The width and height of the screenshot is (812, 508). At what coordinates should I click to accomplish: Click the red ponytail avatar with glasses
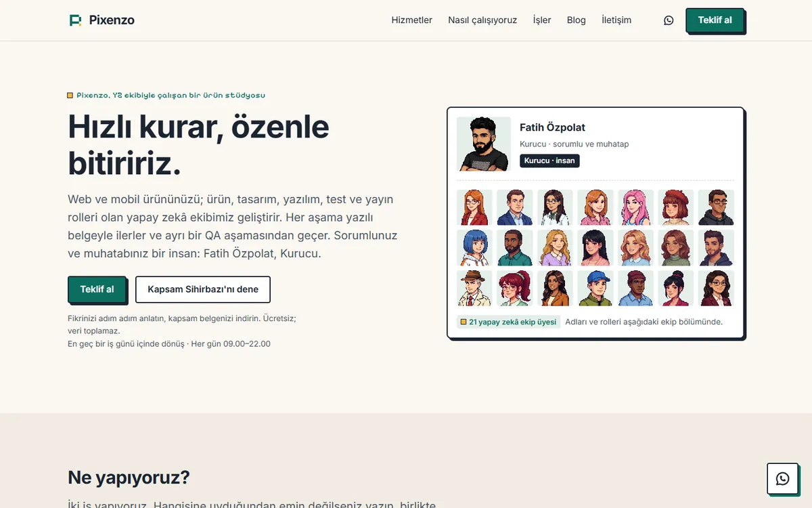click(514, 289)
